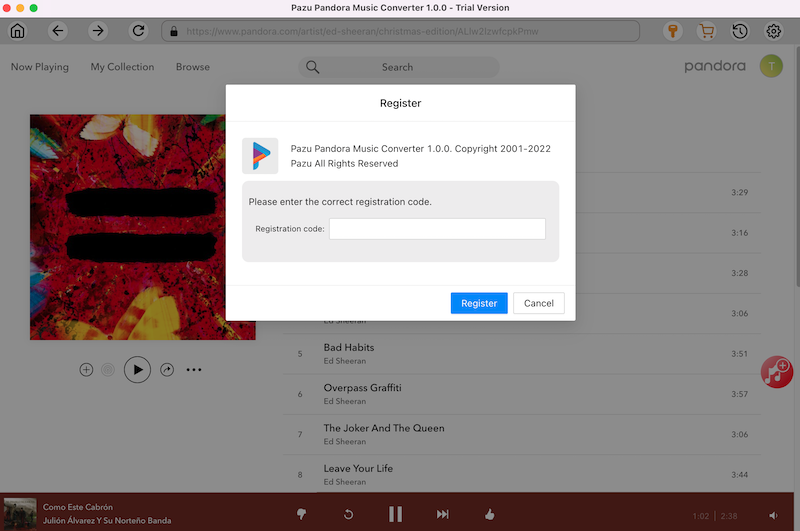Click the blue Register button
The image size is (800, 531).
[479, 303]
